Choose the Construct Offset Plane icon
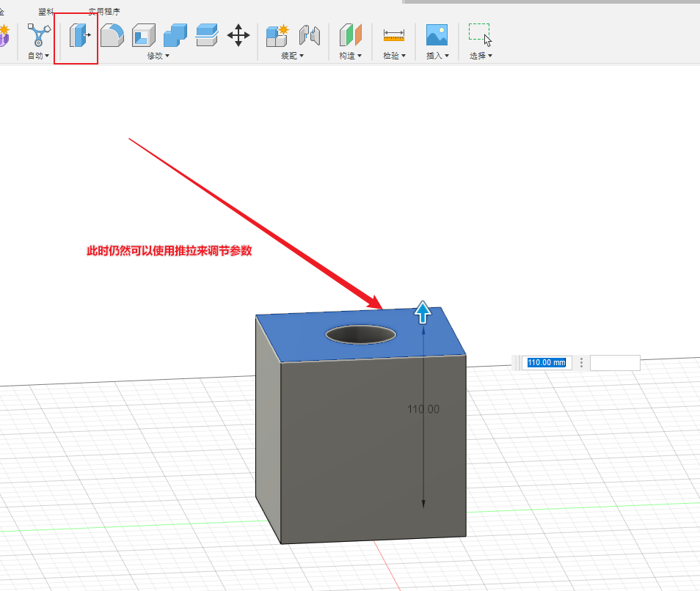700x591 pixels. click(x=351, y=35)
